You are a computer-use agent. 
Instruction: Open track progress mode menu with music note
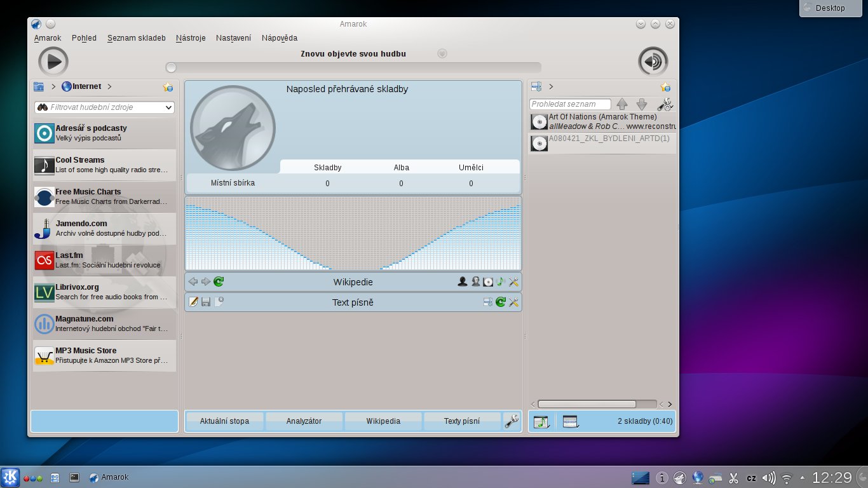click(x=542, y=421)
